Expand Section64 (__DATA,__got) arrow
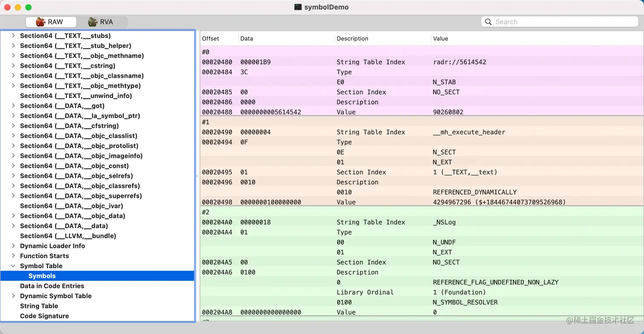 click(14, 106)
